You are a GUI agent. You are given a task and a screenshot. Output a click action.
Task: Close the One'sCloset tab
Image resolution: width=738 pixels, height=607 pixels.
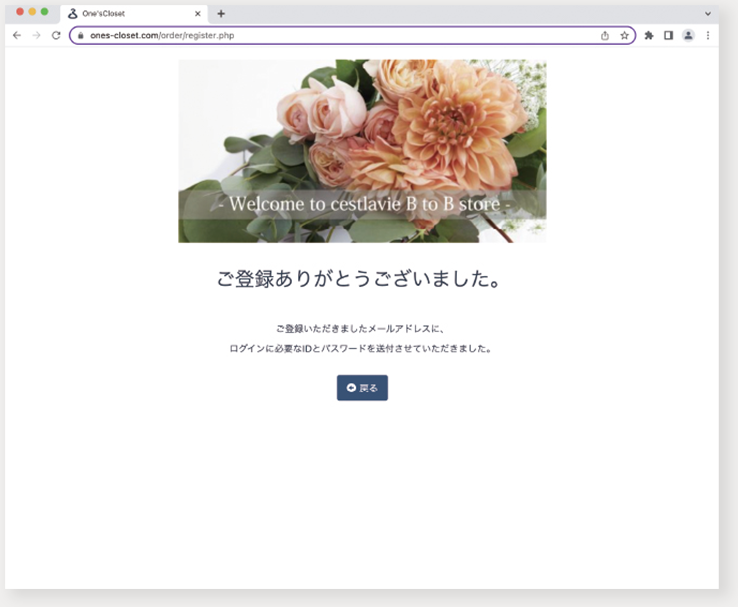click(x=198, y=14)
